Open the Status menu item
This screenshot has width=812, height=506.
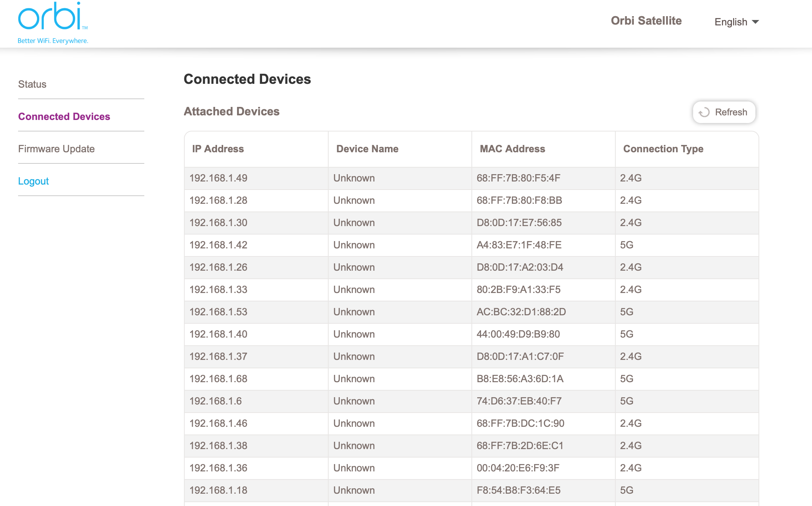pos(32,84)
